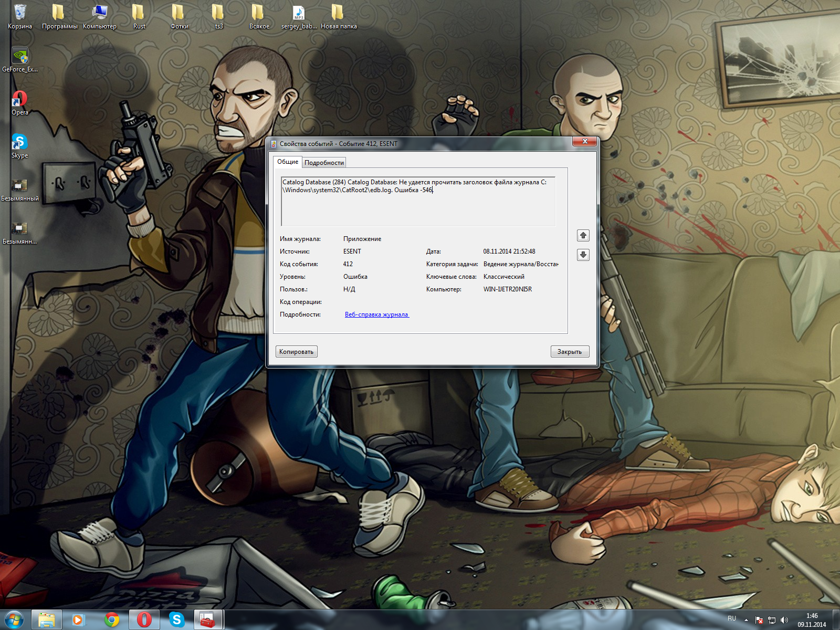Show hidden tray icons arrow
The image size is (840, 630).
click(x=746, y=620)
